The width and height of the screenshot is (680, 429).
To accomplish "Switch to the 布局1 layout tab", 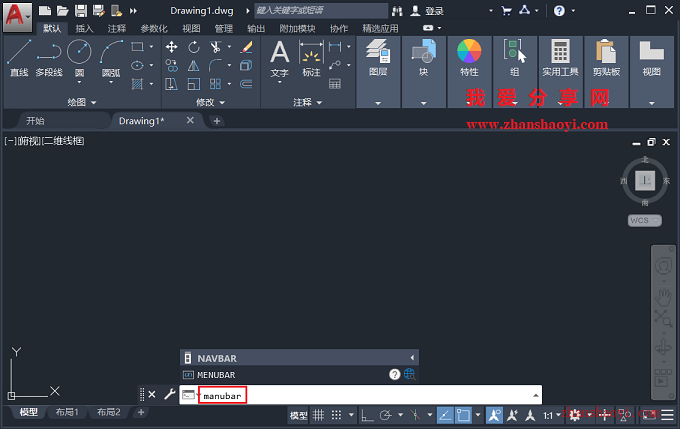I will point(67,412).
